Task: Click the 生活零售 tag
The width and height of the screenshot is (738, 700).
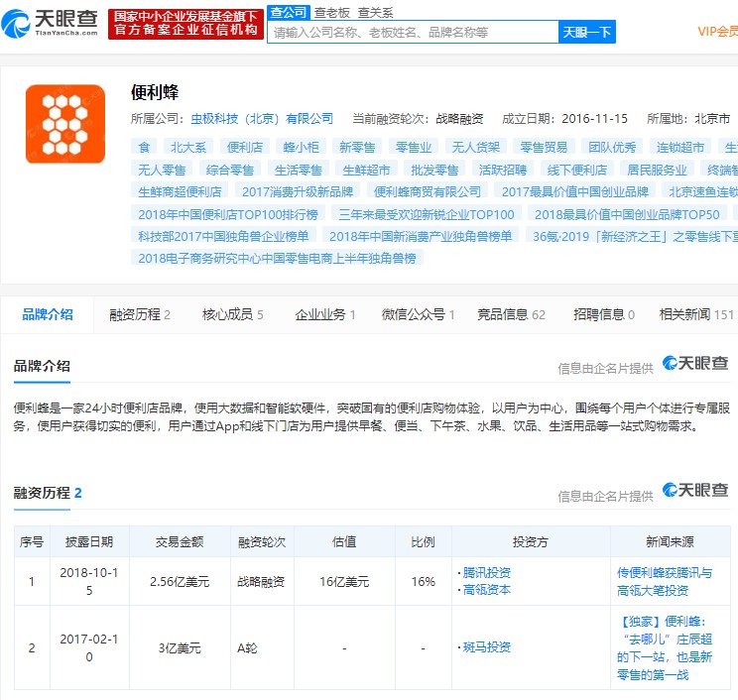Action: [299, 170]
